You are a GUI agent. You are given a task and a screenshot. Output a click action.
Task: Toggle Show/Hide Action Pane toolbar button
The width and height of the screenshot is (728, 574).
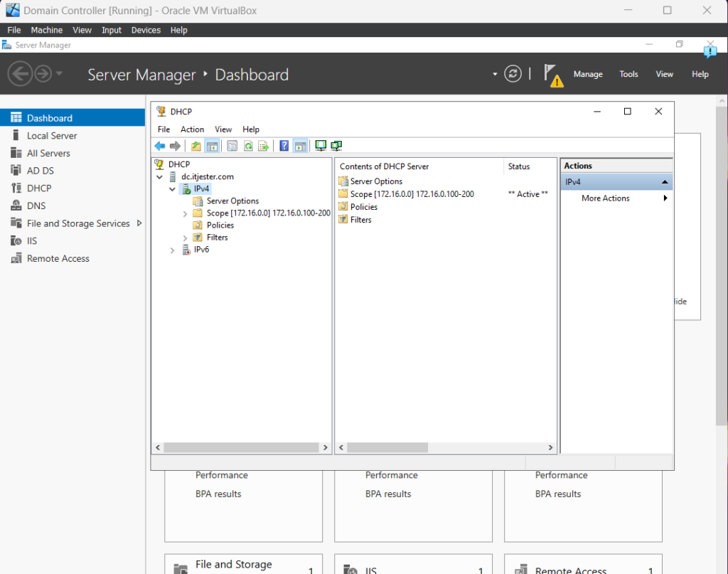[300, 146]
